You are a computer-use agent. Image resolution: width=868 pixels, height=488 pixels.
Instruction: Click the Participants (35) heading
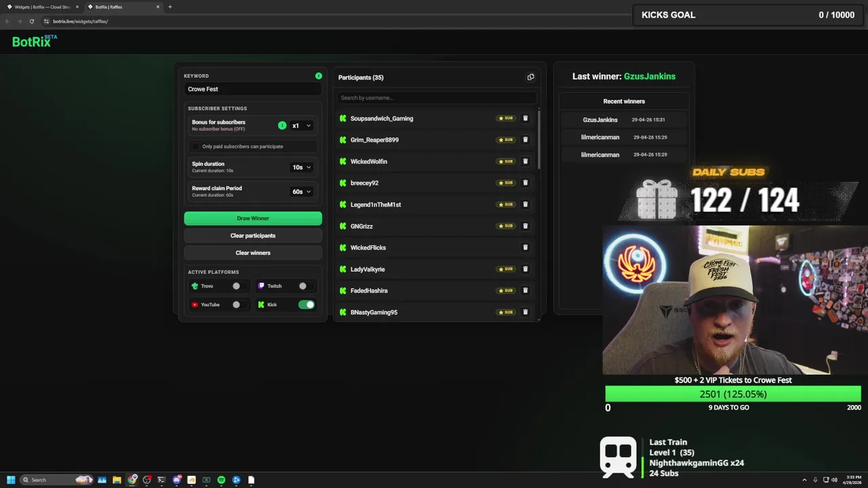point(361,77)
